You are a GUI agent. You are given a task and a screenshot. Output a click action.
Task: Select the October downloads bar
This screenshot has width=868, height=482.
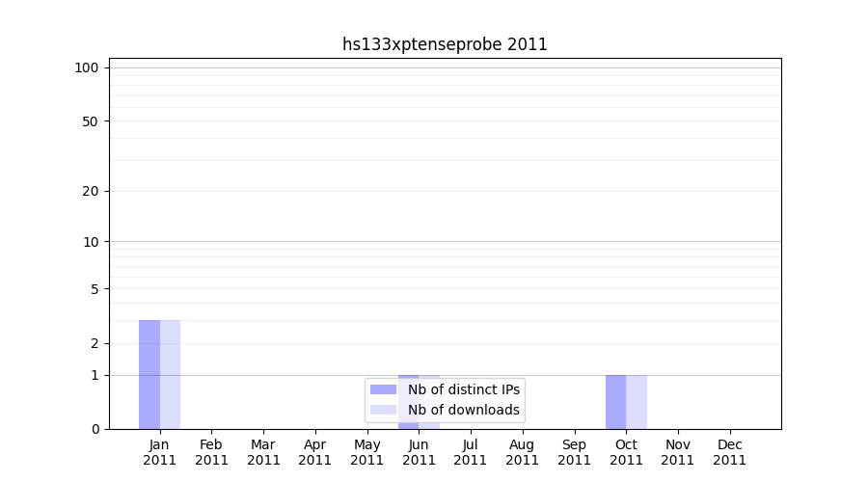(x=637, y=401)
